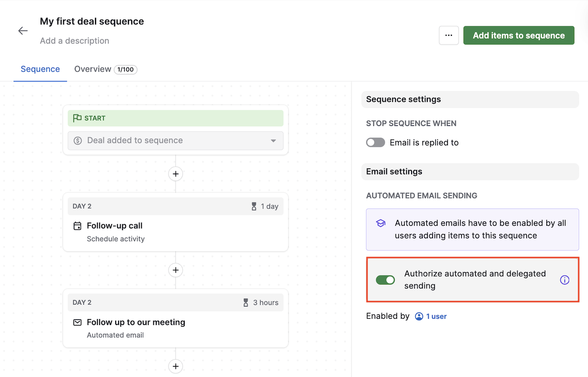
Task: Click the hourglass icon showing 3 hours delay
Action: tap(245, 303)
